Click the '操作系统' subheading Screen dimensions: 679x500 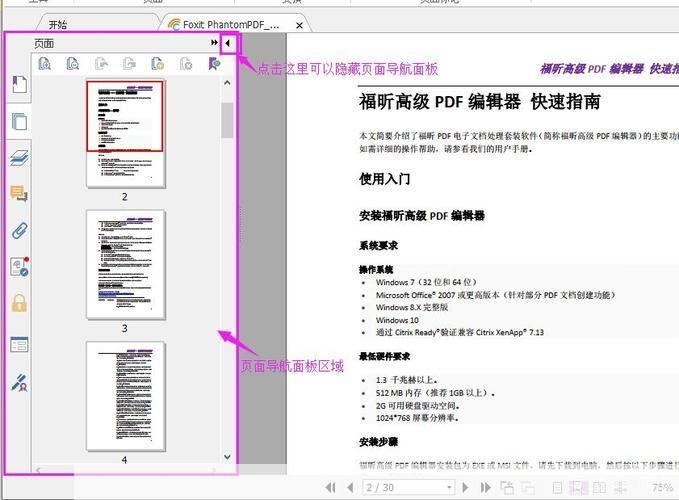coord(376,270)
